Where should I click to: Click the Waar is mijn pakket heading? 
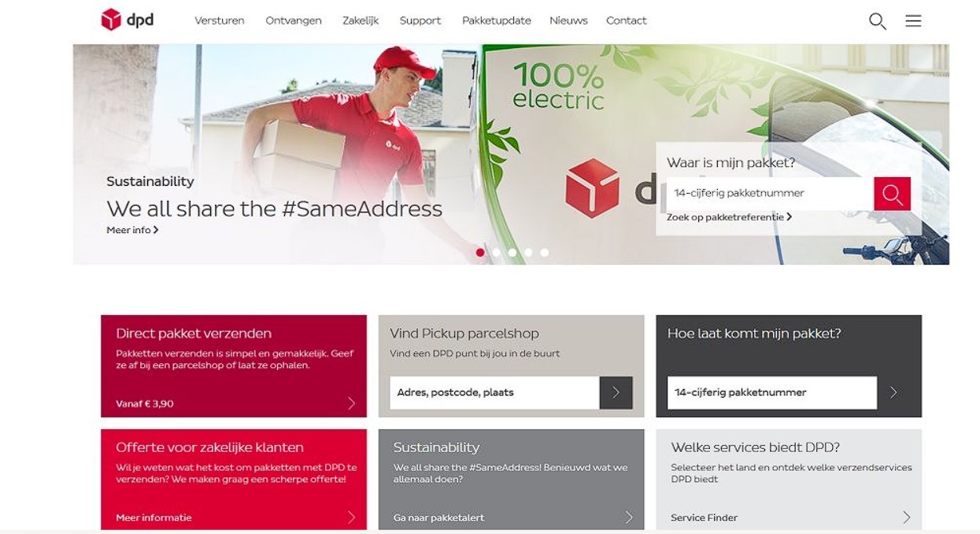(730, 163)
